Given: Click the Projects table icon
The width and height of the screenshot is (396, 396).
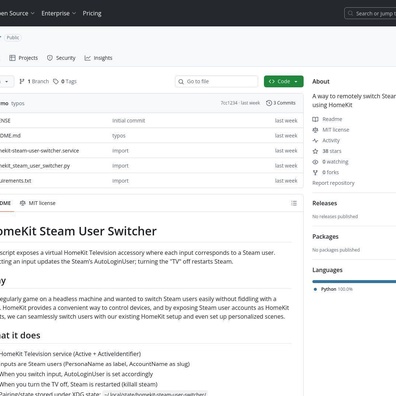Looking at the screenshot, I should click(12, 58).
